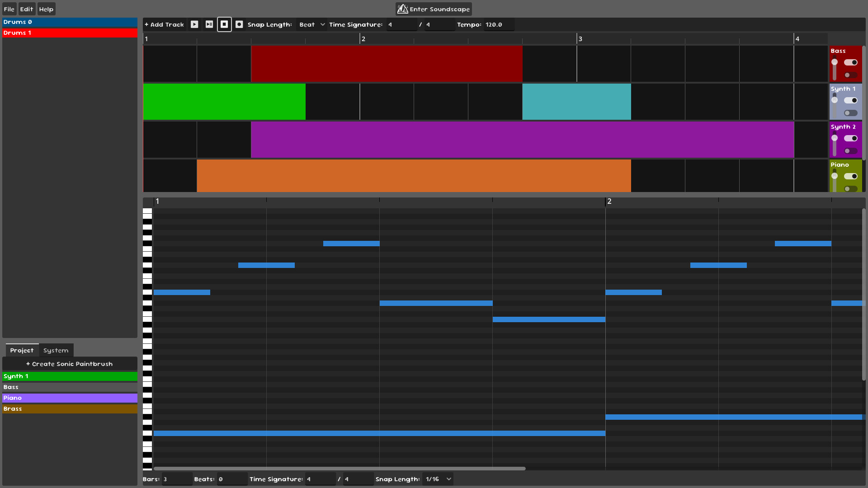Select the Brass sonic paintbrush
Viewport: 868px width, 488px height.
coord(69,408)
